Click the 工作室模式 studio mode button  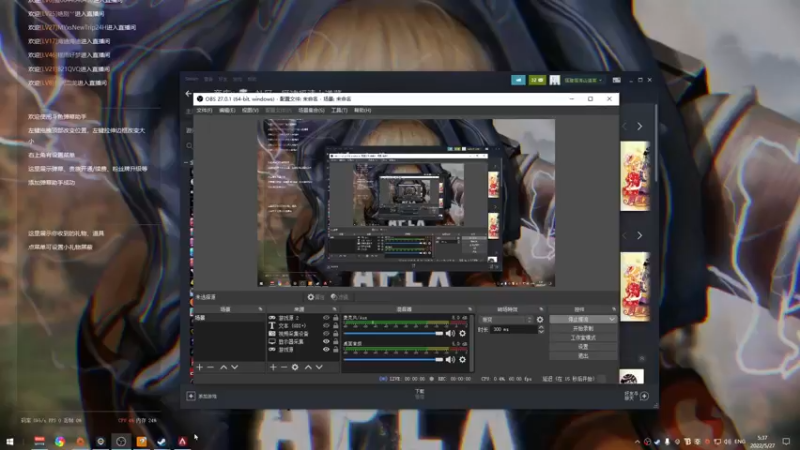click(x=583, y=338)
